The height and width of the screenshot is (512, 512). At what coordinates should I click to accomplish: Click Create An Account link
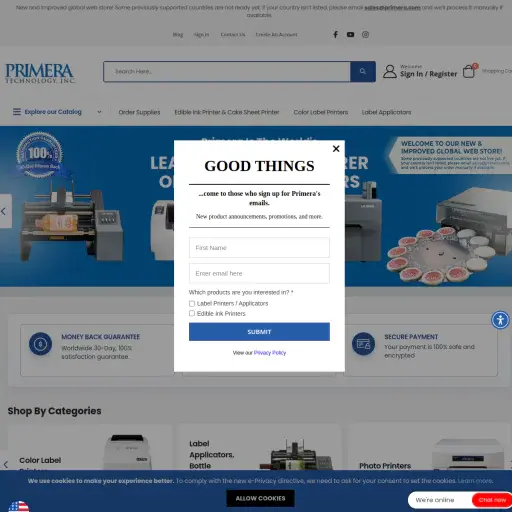coord(276,35)
